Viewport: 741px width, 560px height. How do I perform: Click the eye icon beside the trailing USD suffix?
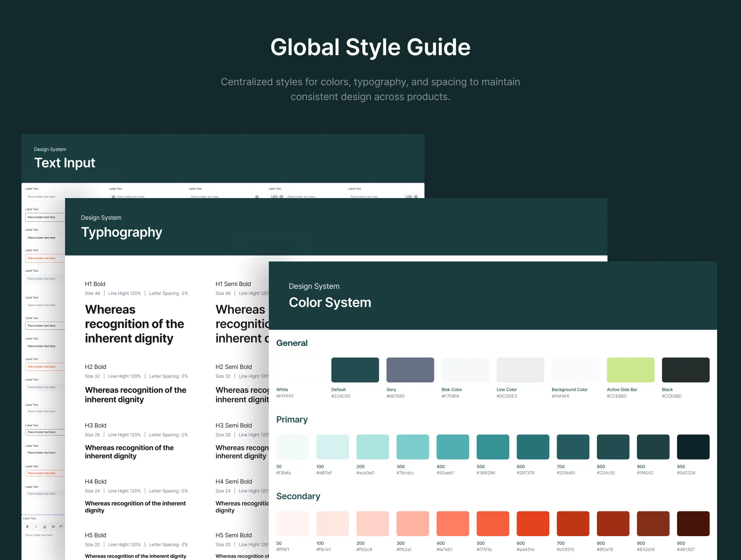[x=416, y=196]
